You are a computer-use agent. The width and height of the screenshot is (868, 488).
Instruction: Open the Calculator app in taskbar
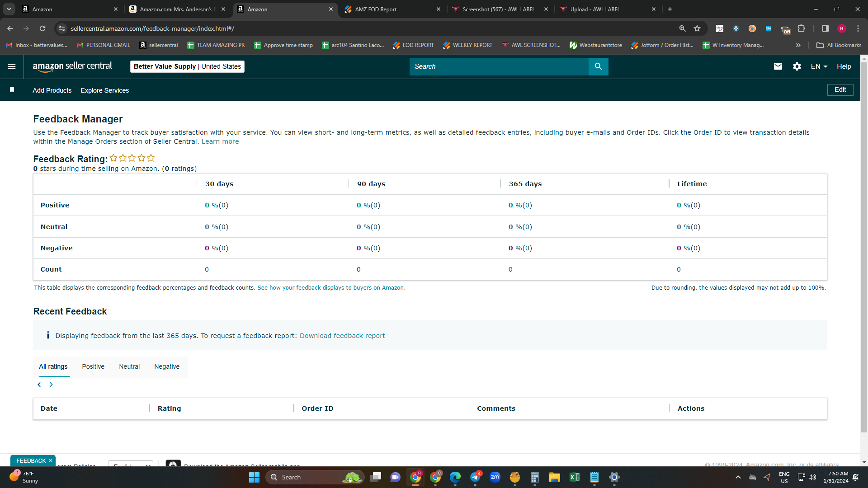click(x=535, y=477)
